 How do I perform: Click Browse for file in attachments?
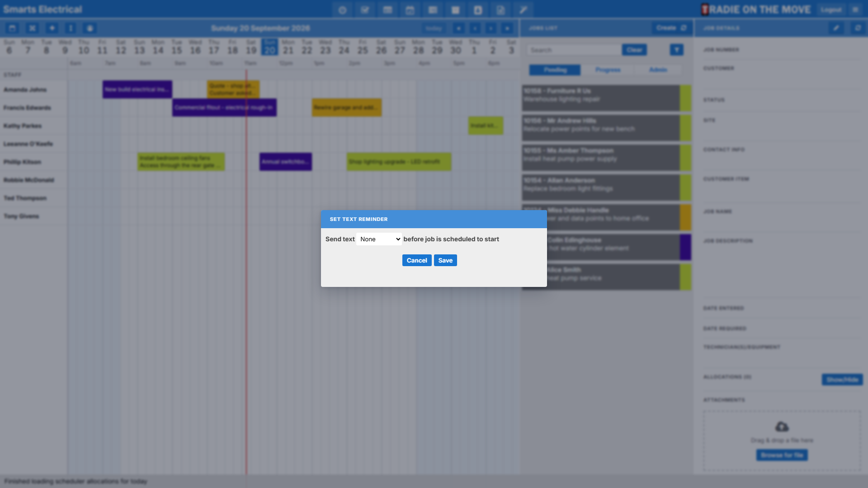782,455
